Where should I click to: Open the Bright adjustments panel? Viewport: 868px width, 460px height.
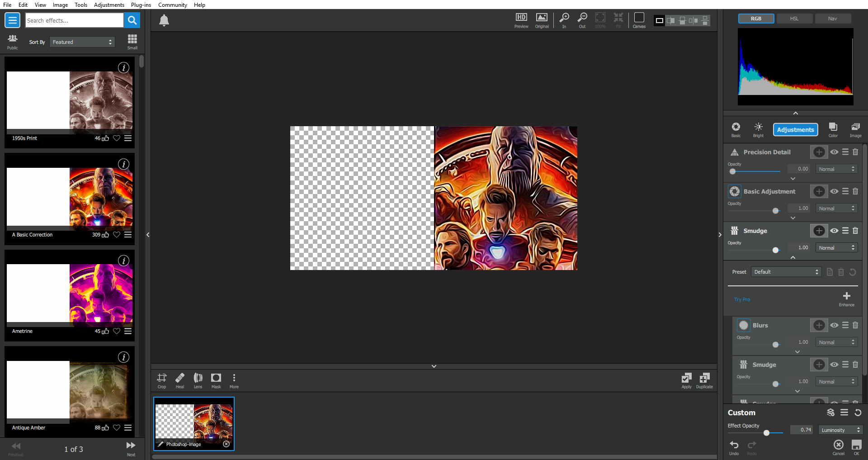[759, 130]
